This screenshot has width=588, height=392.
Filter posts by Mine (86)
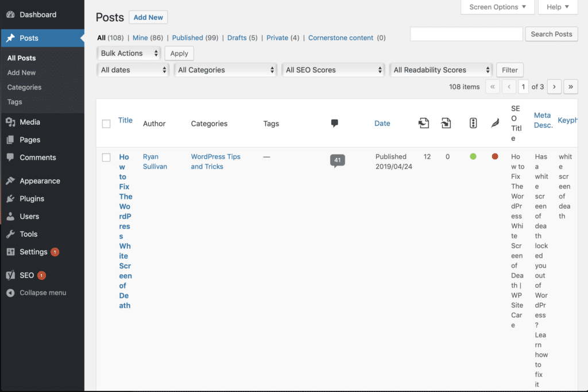tap(148, 38)
